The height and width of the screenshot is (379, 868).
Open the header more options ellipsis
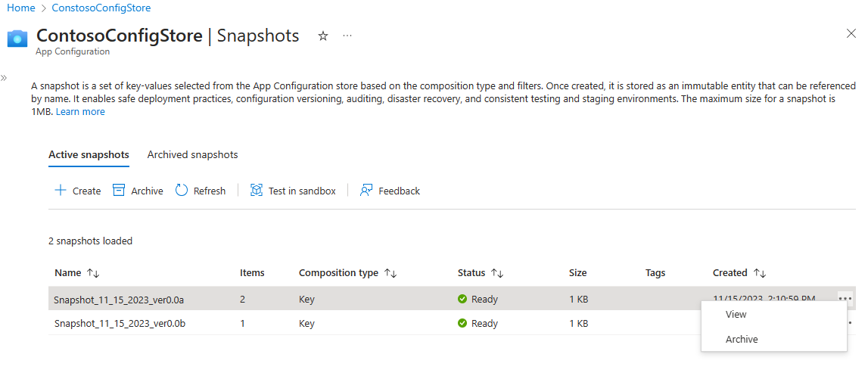[x=347, y=36]
